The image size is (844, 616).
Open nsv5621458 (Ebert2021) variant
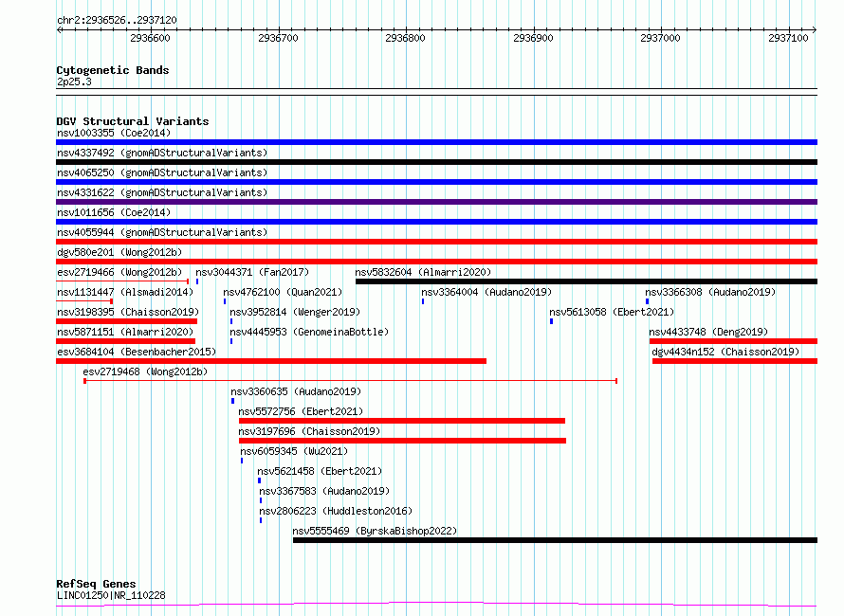tap(320, 471)
